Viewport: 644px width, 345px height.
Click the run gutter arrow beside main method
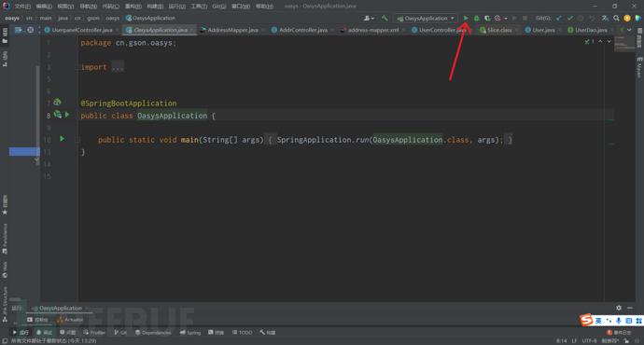(62, 139)
